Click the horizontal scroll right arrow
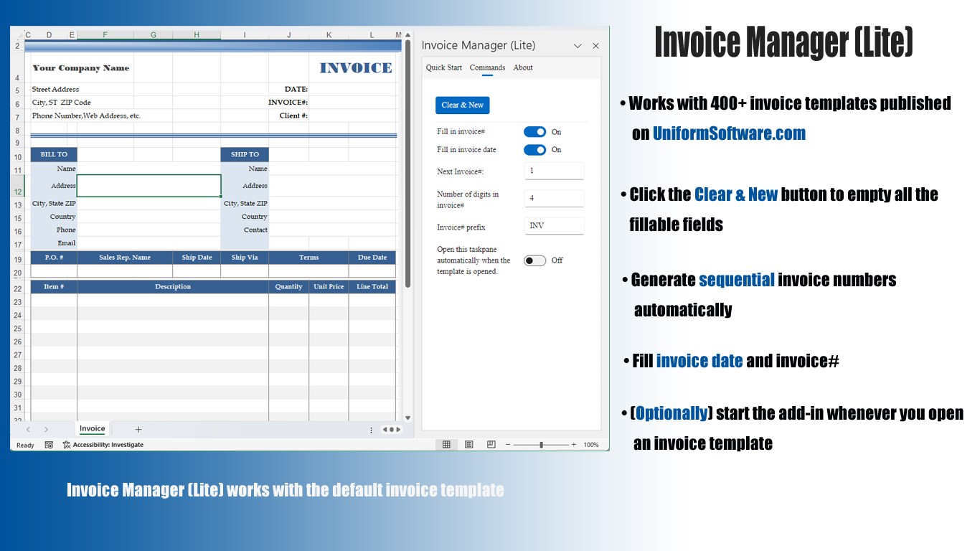Image resolution: width=980 pixels, height=551 pixels. [400, 430]
